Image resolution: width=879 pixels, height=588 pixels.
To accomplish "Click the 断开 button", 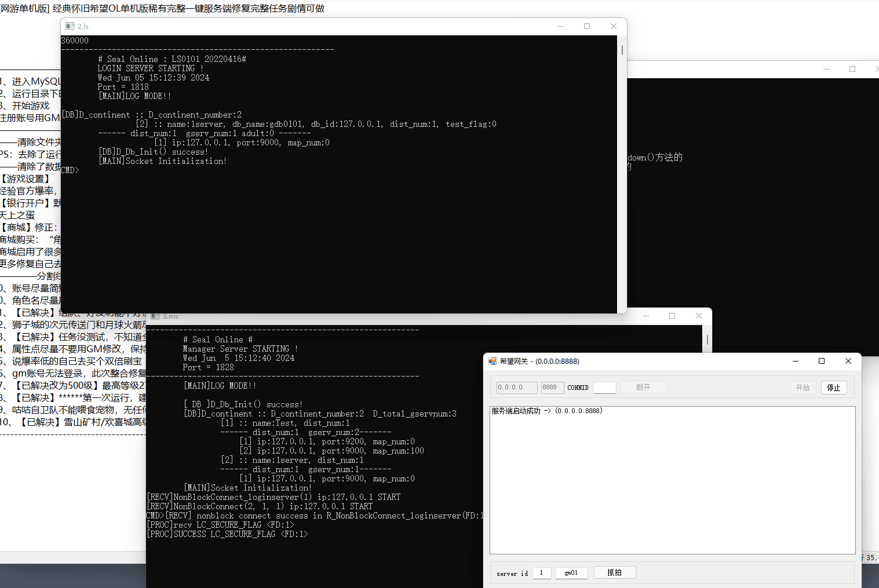I will click(643, 387).
